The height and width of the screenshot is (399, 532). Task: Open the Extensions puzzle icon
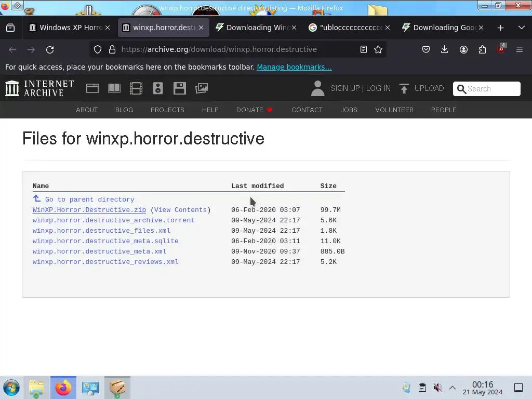(x=482, y=49)
